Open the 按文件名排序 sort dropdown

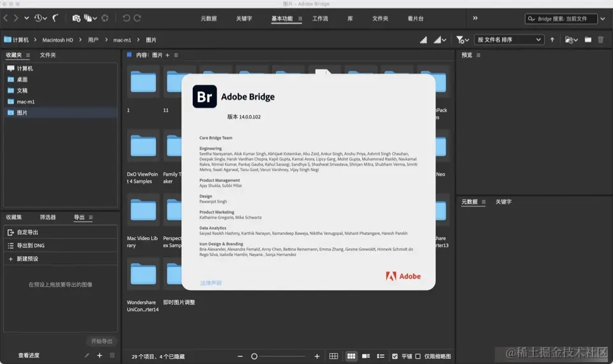tap(509, 40)
